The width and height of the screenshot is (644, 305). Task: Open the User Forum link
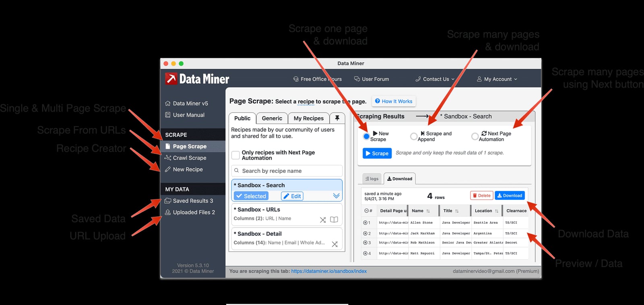372,79
